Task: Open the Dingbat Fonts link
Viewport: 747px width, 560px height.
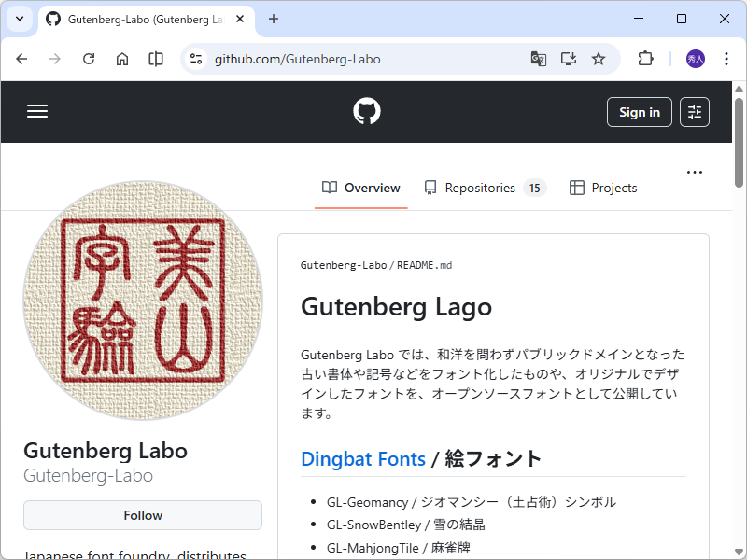Action: point(363,458)
